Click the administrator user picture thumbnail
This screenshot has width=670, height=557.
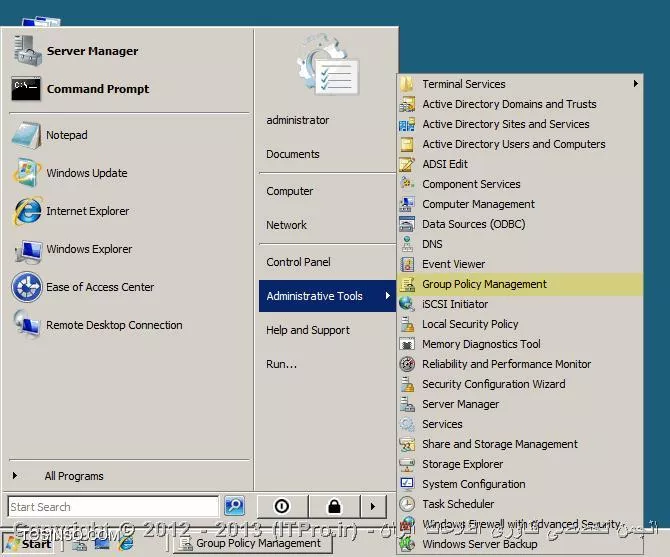(329, 66)
